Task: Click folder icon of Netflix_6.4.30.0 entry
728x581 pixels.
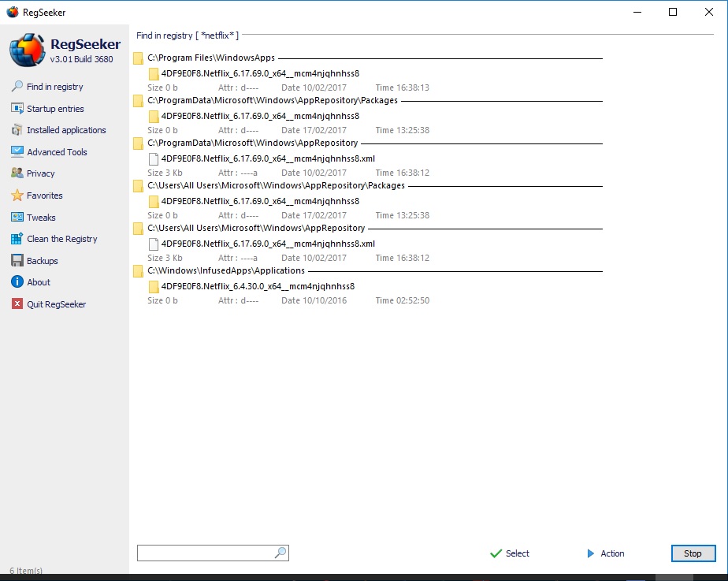Action: point(154,286)
